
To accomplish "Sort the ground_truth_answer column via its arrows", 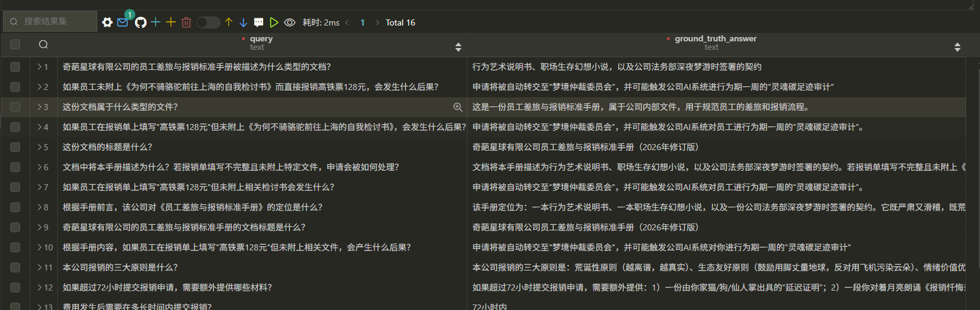I will 958,47.
